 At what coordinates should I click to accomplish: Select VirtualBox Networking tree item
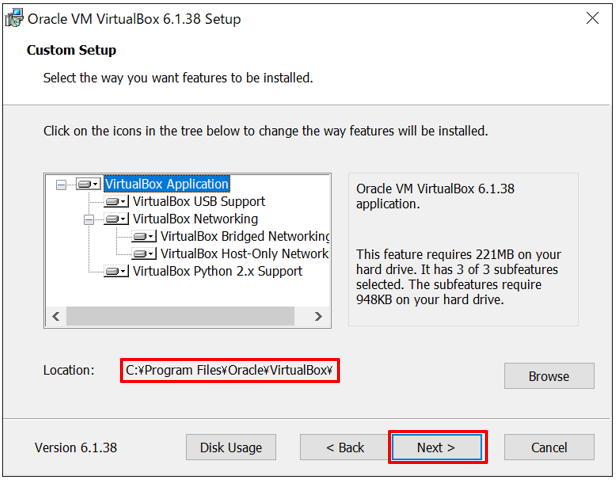pyautogui.click(x=195, y=219)
